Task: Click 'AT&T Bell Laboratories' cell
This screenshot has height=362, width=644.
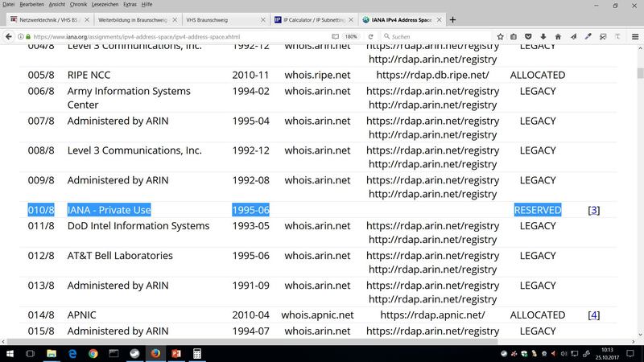Action: point(120,256)
